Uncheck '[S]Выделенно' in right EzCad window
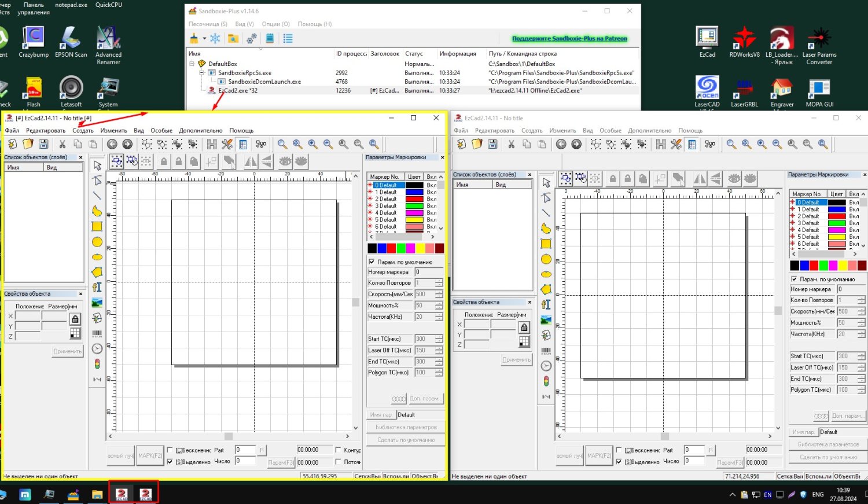The height and width of the screenshot is (504, 868). click(619, 462)
